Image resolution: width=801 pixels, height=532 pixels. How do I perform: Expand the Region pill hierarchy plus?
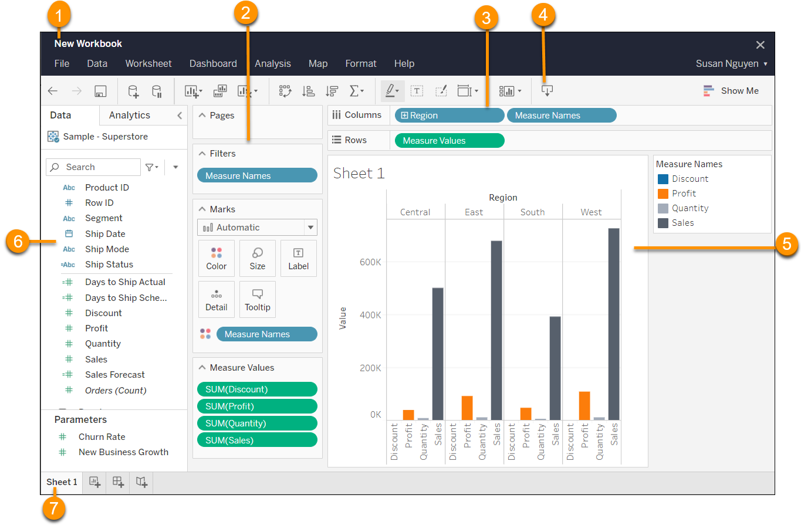(404, 116)
